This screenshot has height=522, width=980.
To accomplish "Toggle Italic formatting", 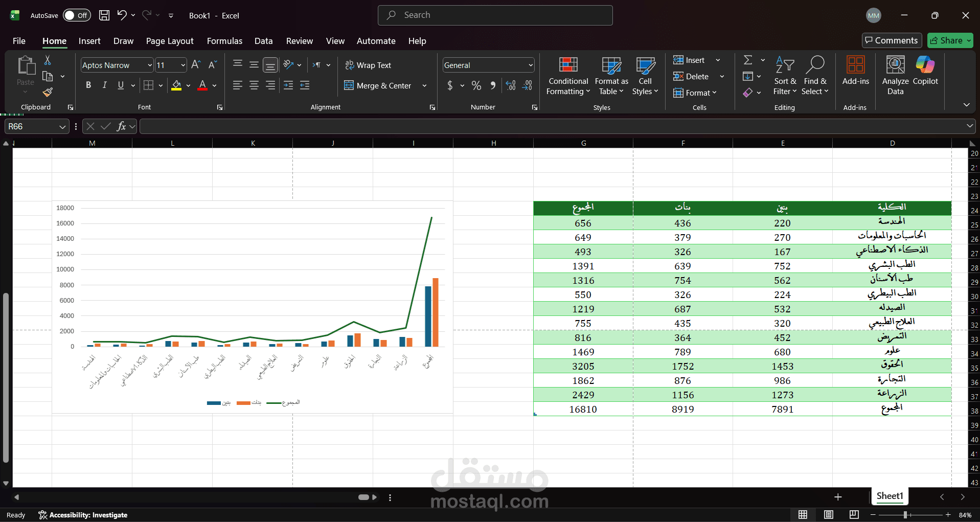I will click(x=105, y=85).
